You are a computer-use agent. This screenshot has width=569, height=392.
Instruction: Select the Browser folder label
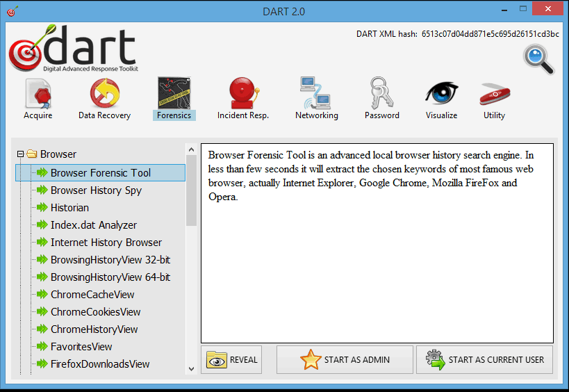pyautogui.click(x=58, y=154)
